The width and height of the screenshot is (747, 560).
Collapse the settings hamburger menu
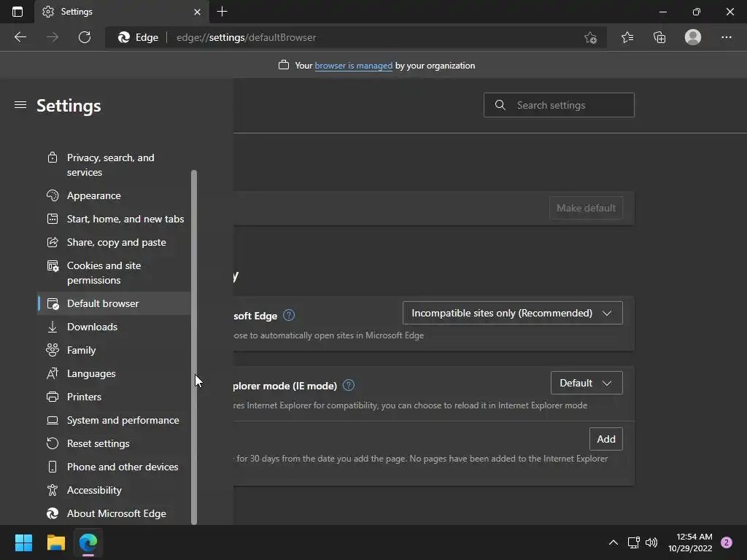coord(20,105)
